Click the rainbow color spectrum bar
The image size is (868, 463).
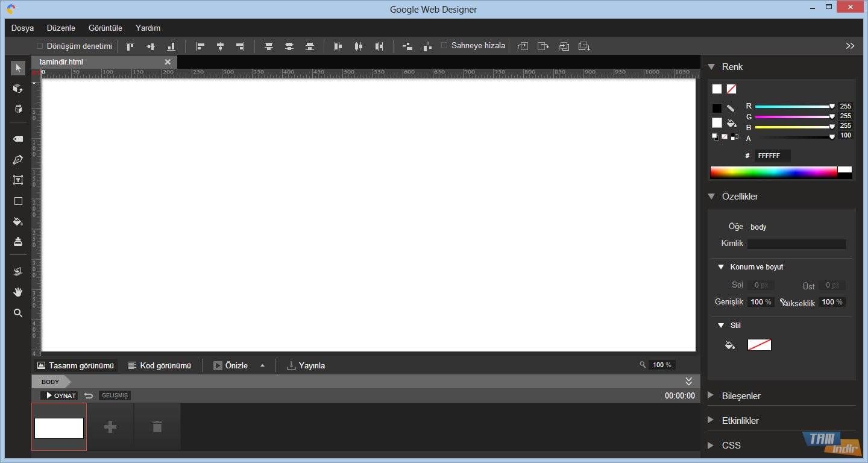[x=773, y=172]
